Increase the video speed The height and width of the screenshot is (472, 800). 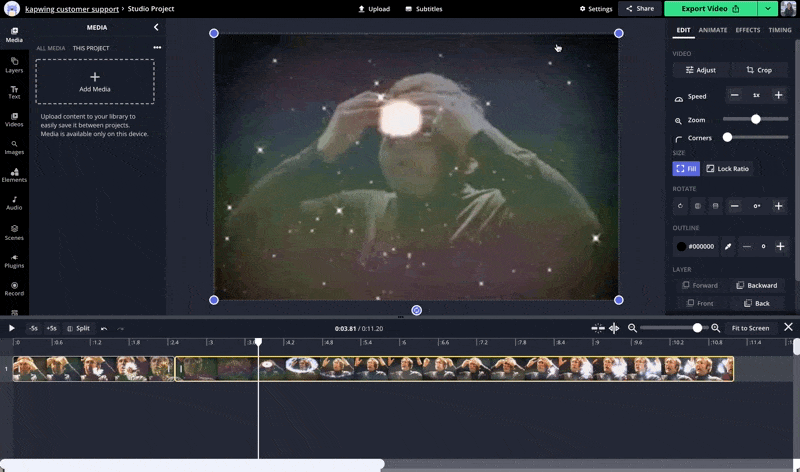click(x=778, y=95)
